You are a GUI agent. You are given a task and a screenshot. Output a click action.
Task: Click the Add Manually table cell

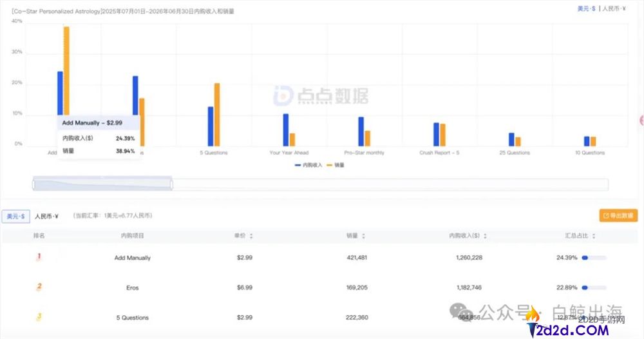click(x=132, y=258)
